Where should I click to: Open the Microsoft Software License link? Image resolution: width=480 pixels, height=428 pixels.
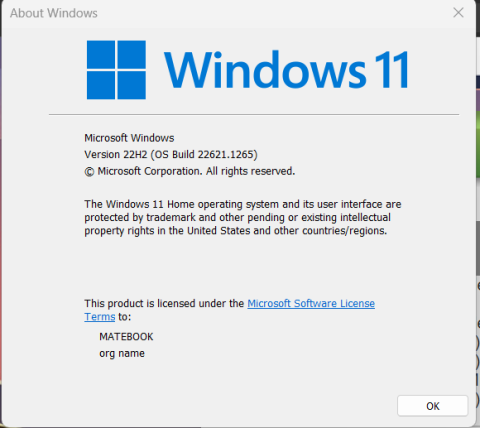[x=311, y=303]
